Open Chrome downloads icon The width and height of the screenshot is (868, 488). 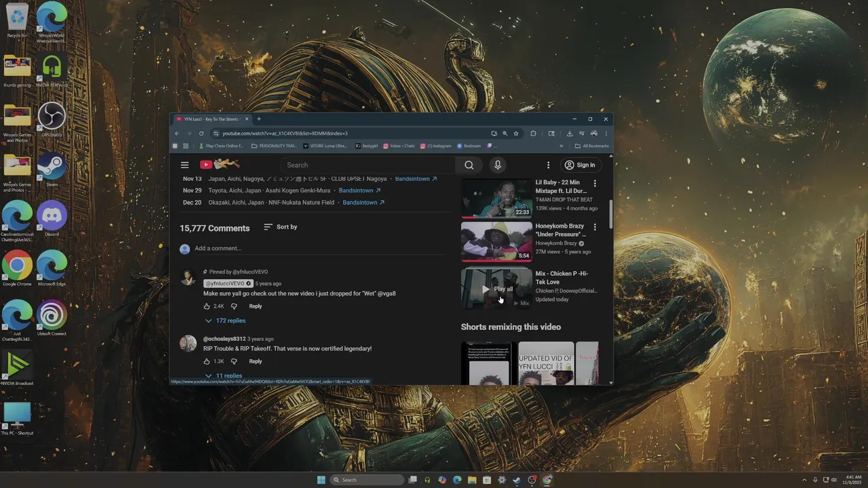(x=570, y=134)
